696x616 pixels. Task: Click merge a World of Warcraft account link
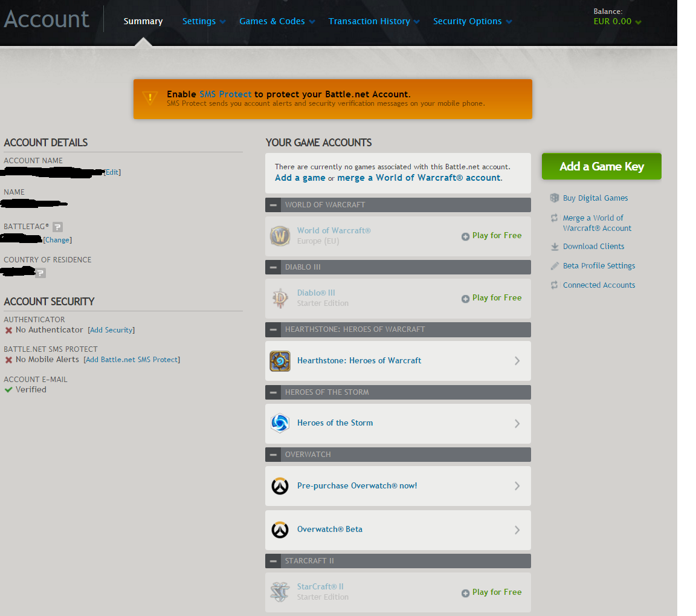click(x=419, y=178)
